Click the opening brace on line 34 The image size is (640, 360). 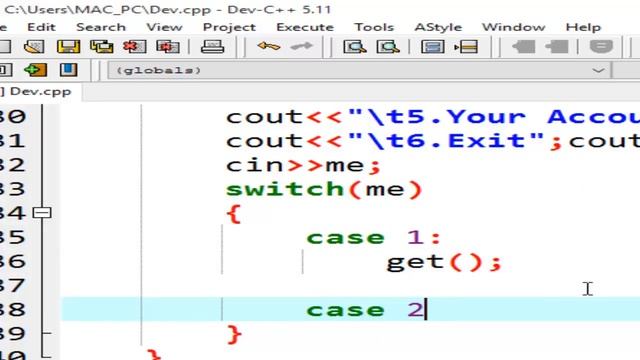(234, 214)
